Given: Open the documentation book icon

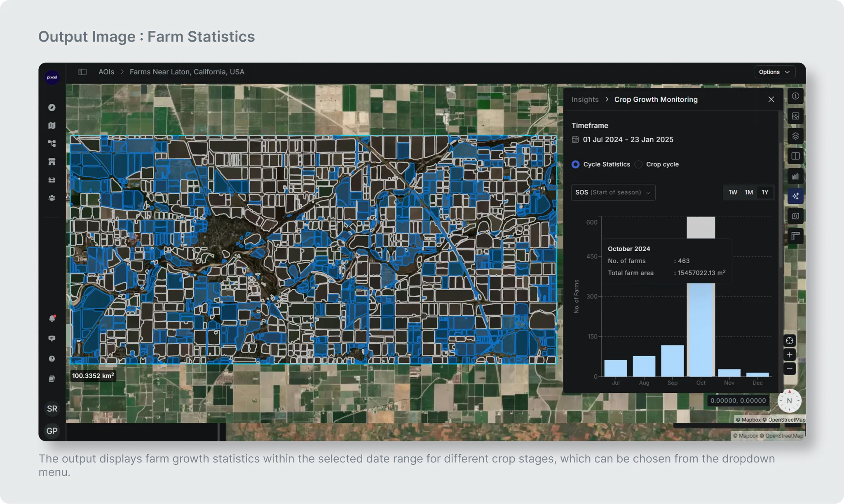Looking at the screenshot, I should click(x=52, y=378).
